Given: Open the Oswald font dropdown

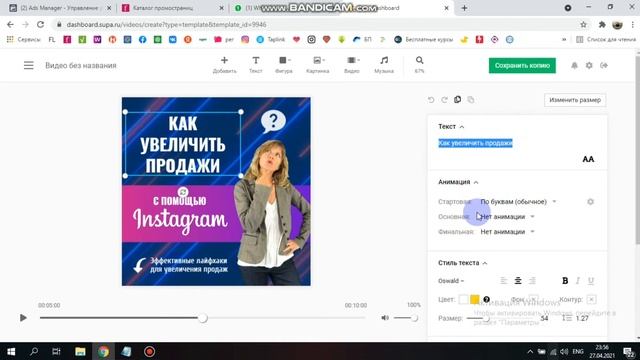Looking at the screenshot, I should 451,281.
